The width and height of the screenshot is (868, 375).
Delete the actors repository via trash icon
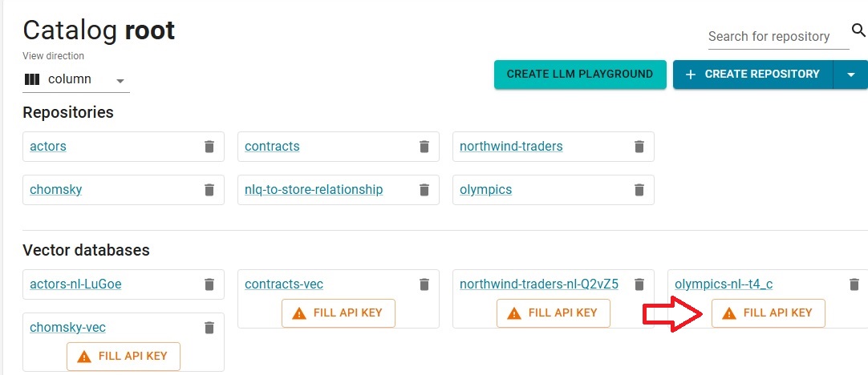tap(209, 147)
